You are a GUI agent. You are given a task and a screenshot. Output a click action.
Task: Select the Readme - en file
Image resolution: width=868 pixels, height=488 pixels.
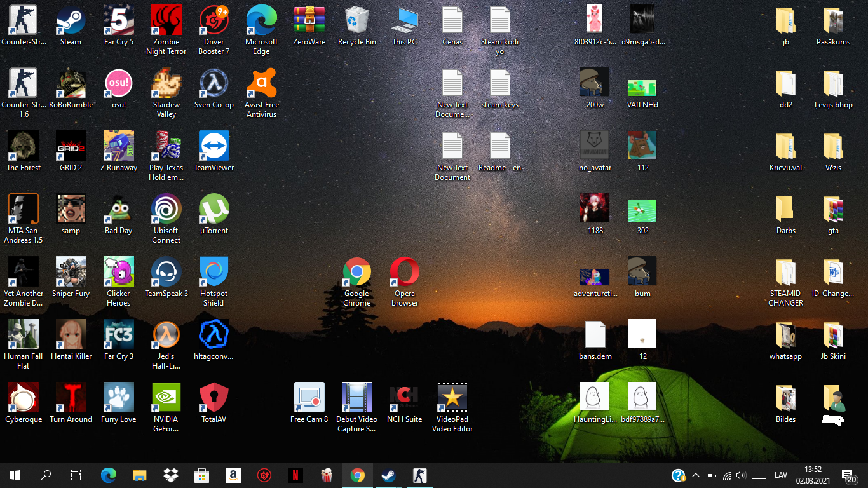pyautogui.click(x=500, y=152)
